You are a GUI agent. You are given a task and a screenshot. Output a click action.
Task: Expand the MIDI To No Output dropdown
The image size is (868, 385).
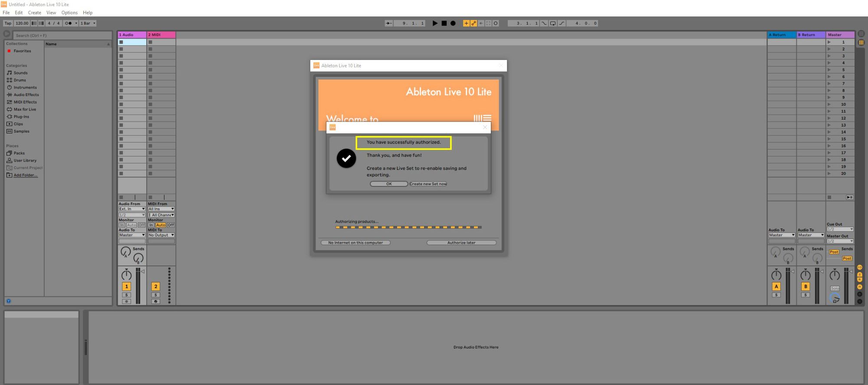pos(161,235)
